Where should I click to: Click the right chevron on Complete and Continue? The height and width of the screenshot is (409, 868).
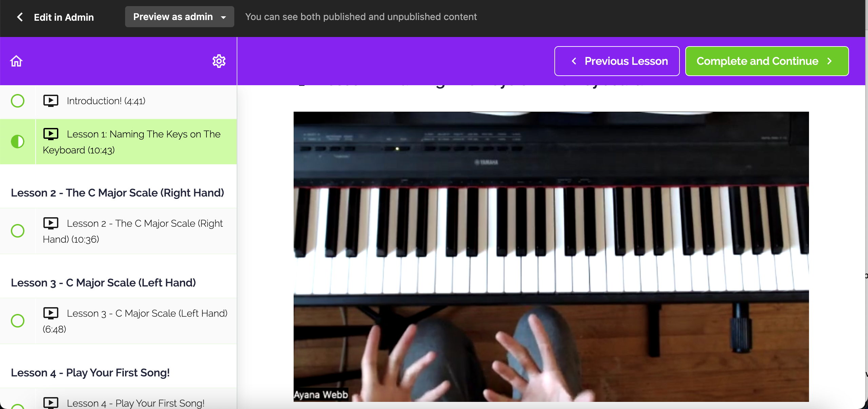(830, 61)
